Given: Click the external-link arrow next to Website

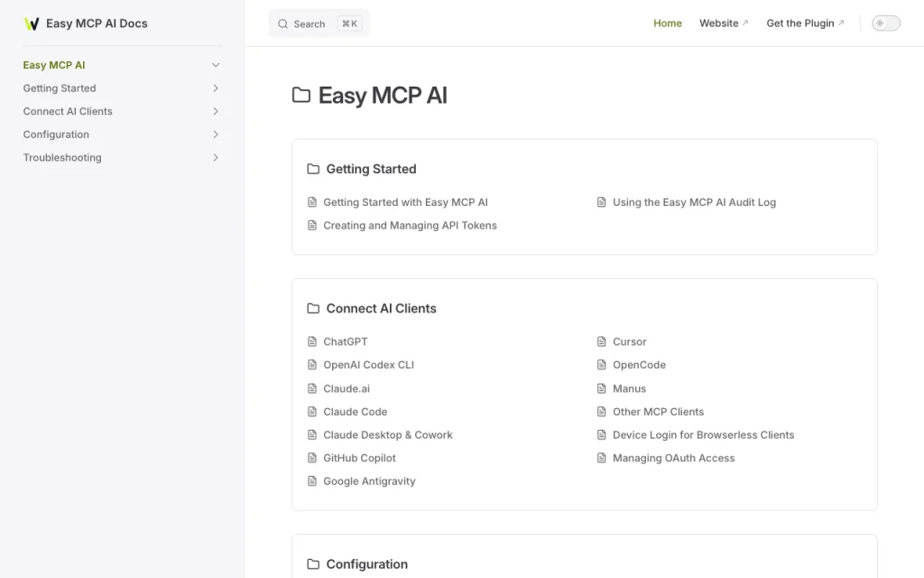Looking at the screenshot, I should [x=745, y=23].
